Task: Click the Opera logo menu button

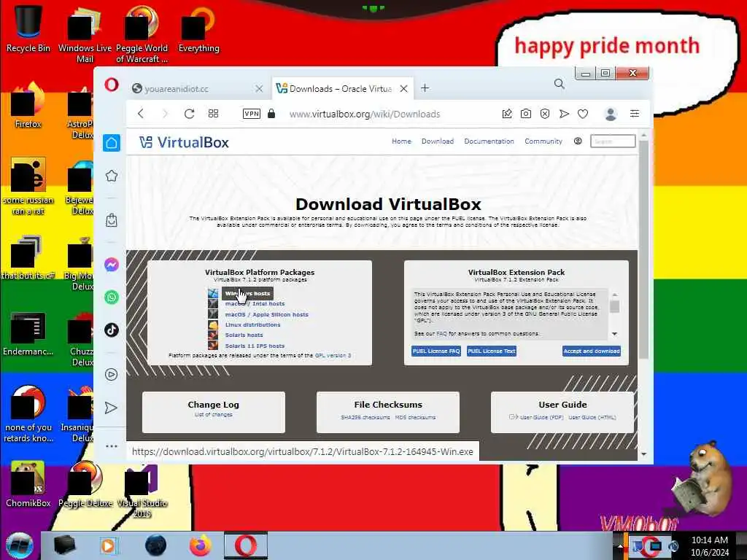Action: pyautogui.click(x=112, y=85)
